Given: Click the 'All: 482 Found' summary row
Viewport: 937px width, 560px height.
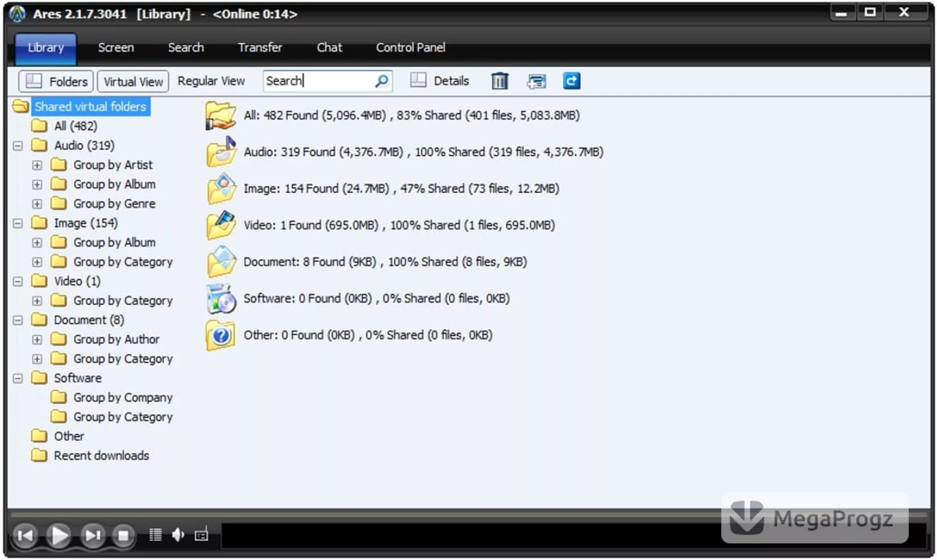Looking at the screenshot, I should tap(412, 116).
